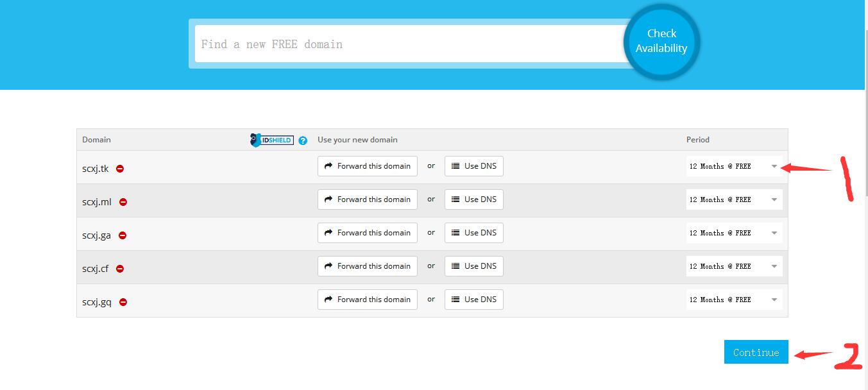This screenshot has width=868, height=390.
Task: Choose Use DNS for scxj.tk
Action: (x=473, y=166)
